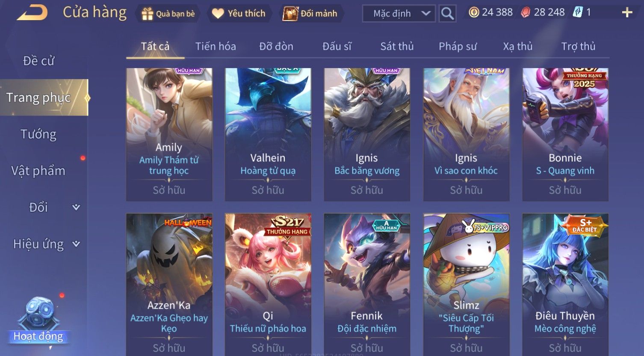Open Yêu thích heart favorites
644x356 pixels.
click(218, 14)
